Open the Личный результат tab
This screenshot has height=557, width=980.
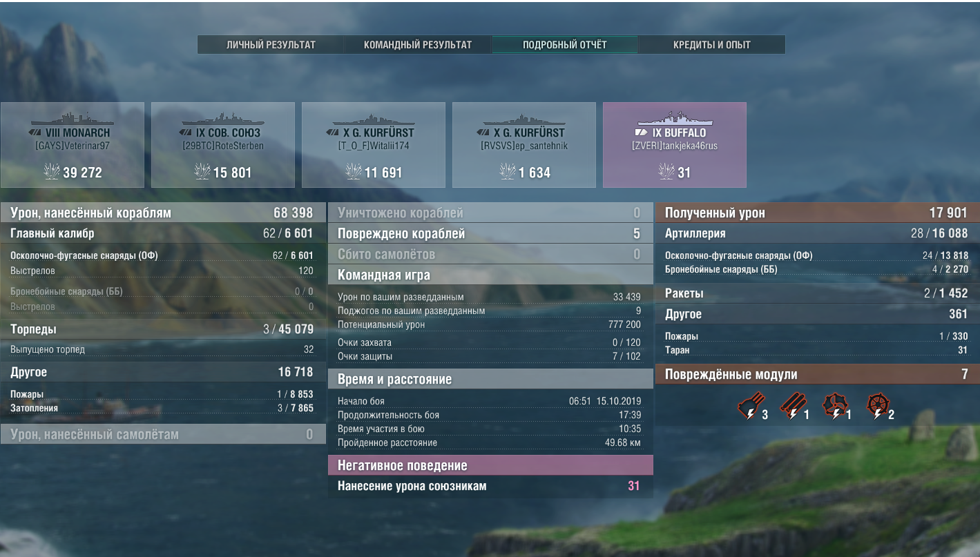(271, 45)
